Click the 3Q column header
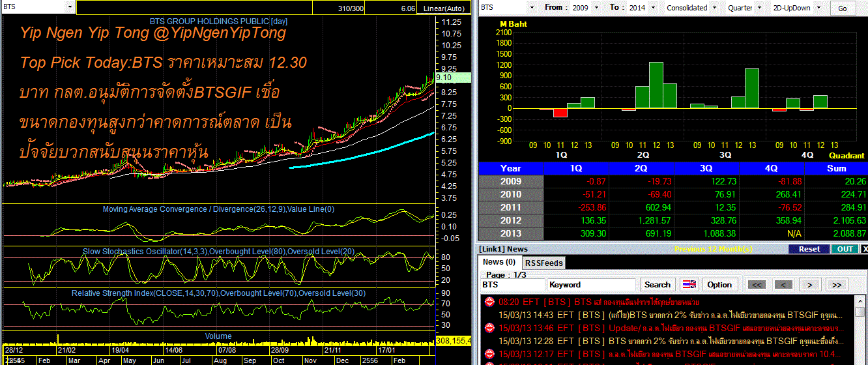The width and height of the screenshot is (868, 365). tap(706, 168)
